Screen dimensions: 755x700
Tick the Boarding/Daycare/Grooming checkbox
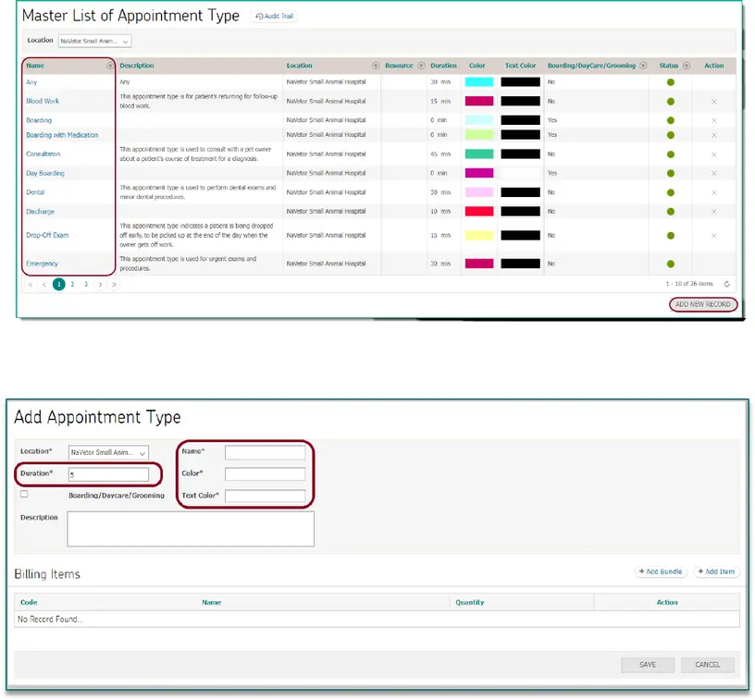tap(24, 494)
